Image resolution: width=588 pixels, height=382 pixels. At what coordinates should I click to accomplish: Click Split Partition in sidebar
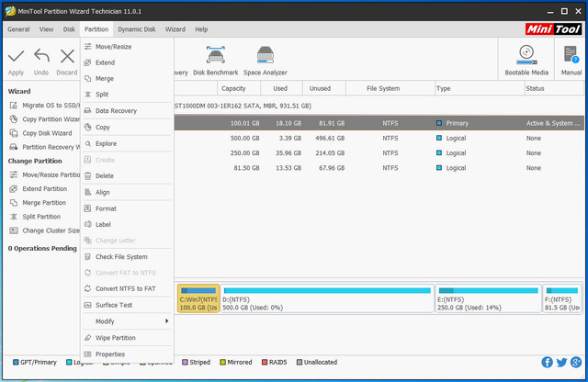35,217
